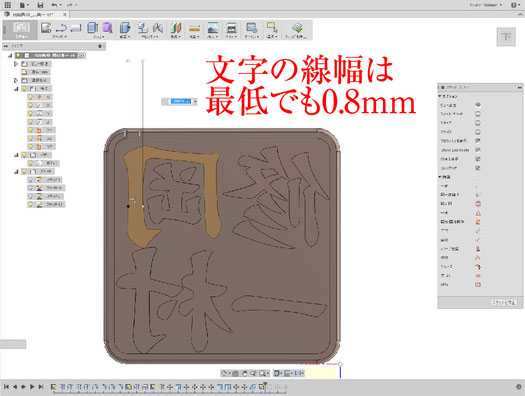Collapse the top options section of sketch palette

[x=440, y=96]
